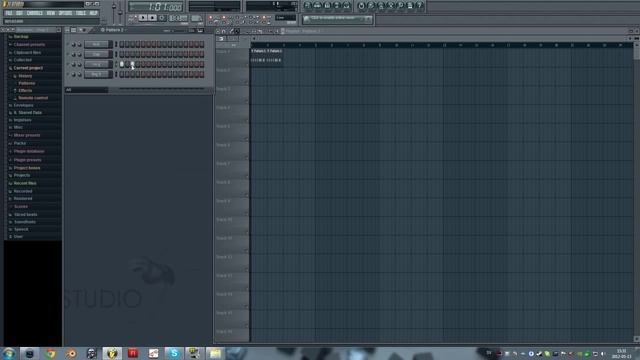640x360 pixels.
Task: Click playlist vertical scrollbar
Action: pyautogui.click(x=637, y=192)
